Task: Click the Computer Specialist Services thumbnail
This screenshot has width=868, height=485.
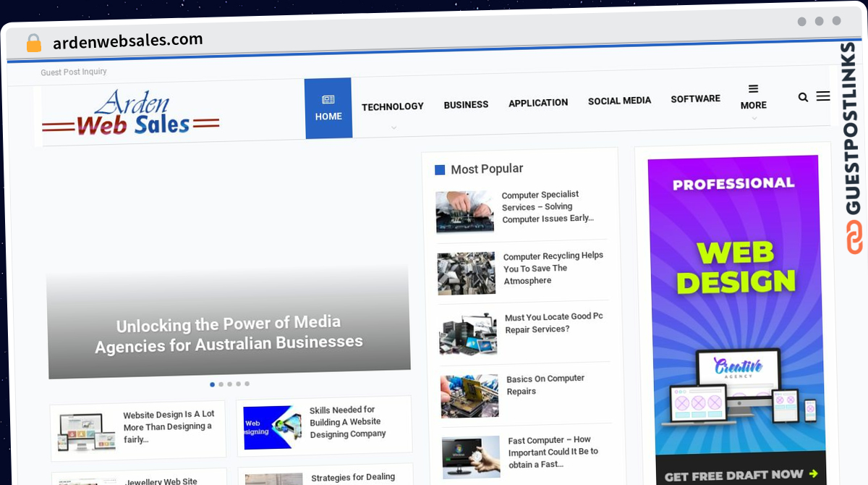Action: (465, 212)
